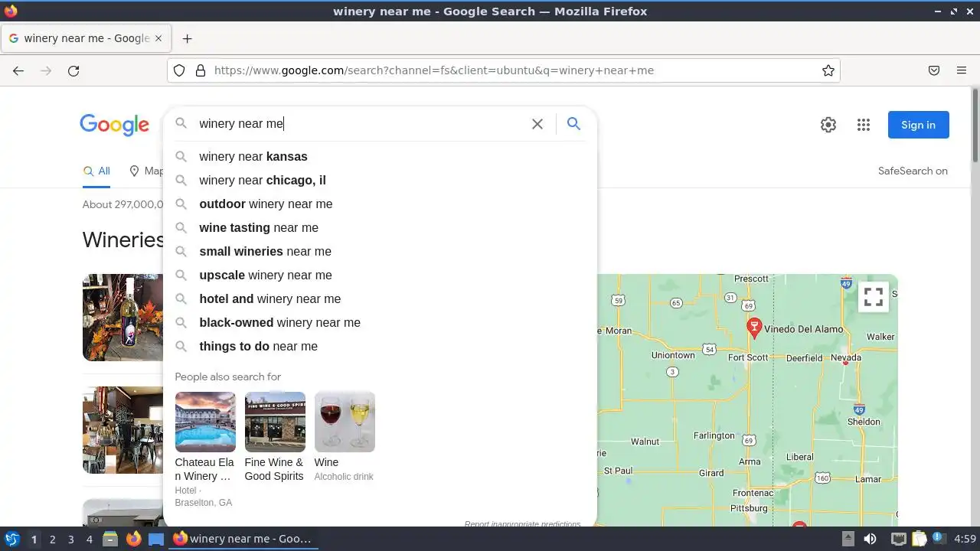
Task: Click the site security padlock icon
Action: [201, 70]
